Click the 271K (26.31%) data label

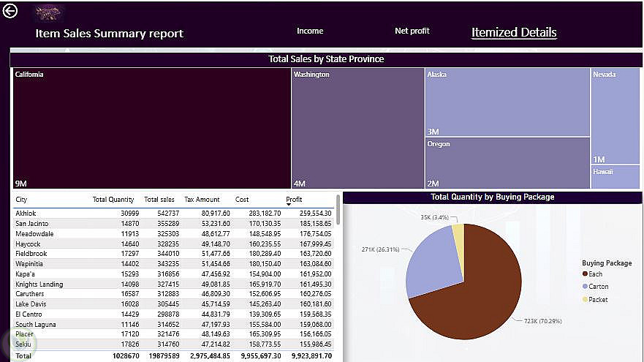click(x=380, y=249)
